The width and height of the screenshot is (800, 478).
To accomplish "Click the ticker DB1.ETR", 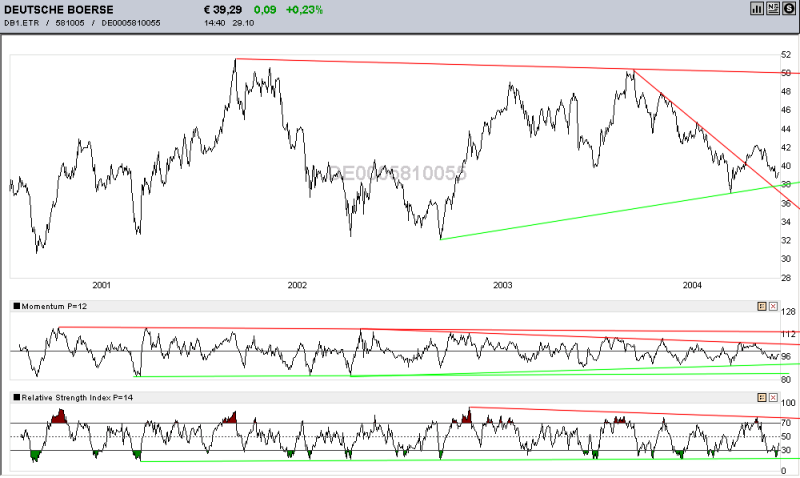I will [x=21, y=23].
